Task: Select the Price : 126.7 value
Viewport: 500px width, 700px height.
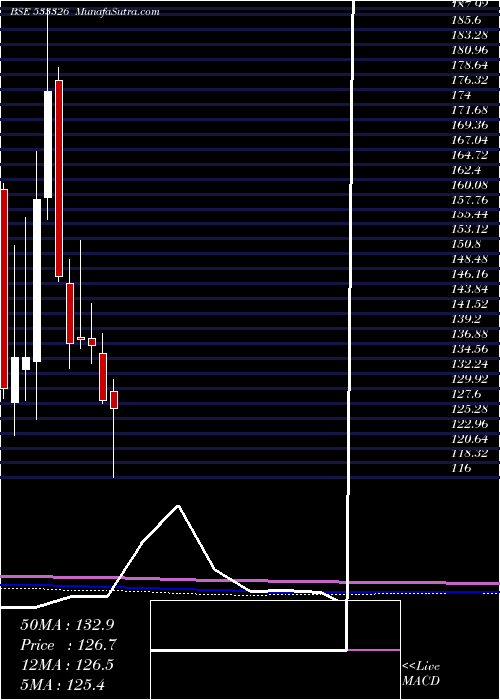Action: click(x=68, y=645)
